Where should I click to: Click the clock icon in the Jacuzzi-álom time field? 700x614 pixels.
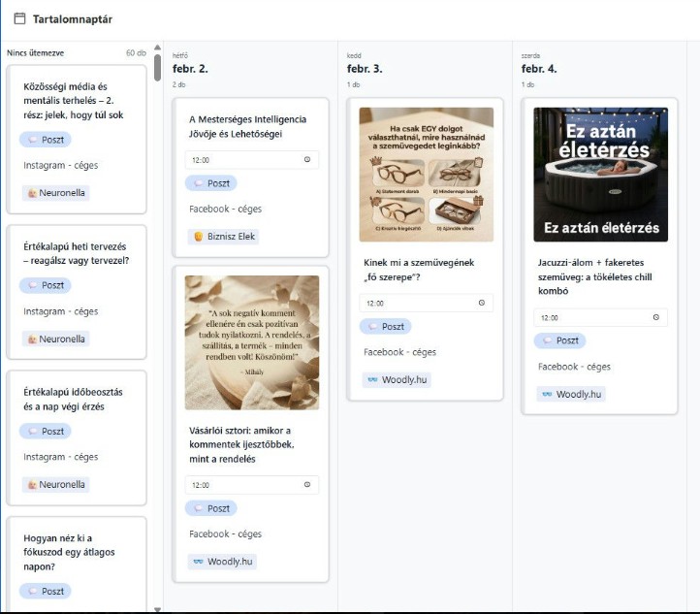[x=656, y=317]
